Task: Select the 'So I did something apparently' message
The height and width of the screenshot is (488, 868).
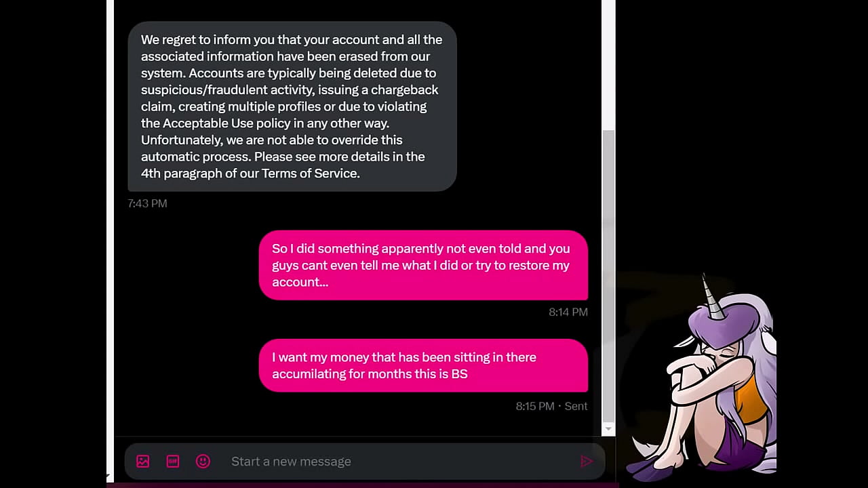Action: tap(423, 265)
